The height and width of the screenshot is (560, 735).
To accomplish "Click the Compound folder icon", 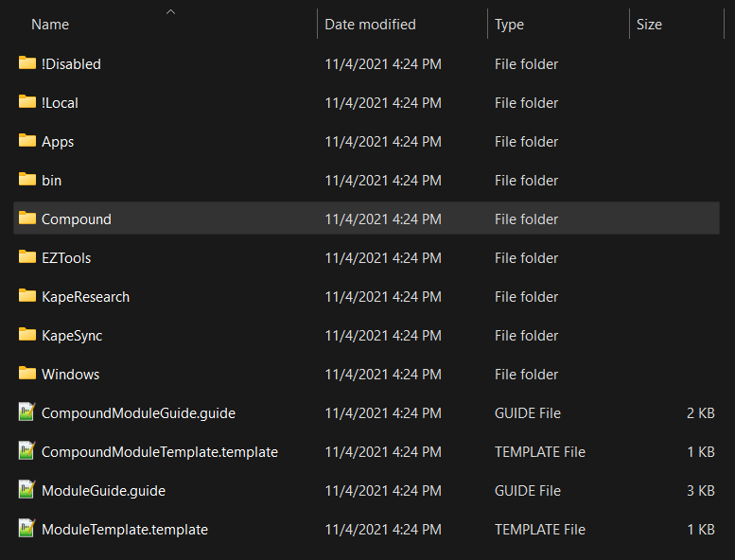I will tap(27, 219).
